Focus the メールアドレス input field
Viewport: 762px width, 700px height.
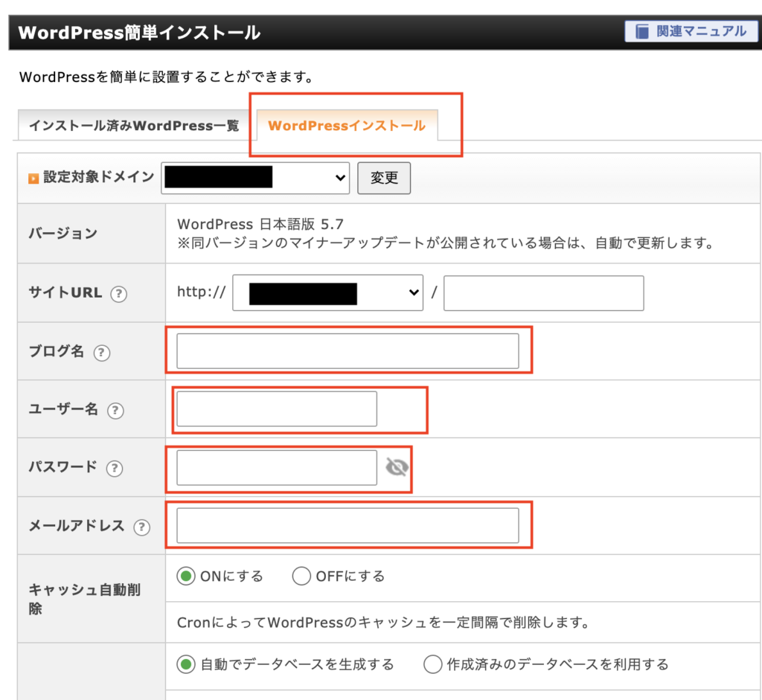click(x=348, y=525)
